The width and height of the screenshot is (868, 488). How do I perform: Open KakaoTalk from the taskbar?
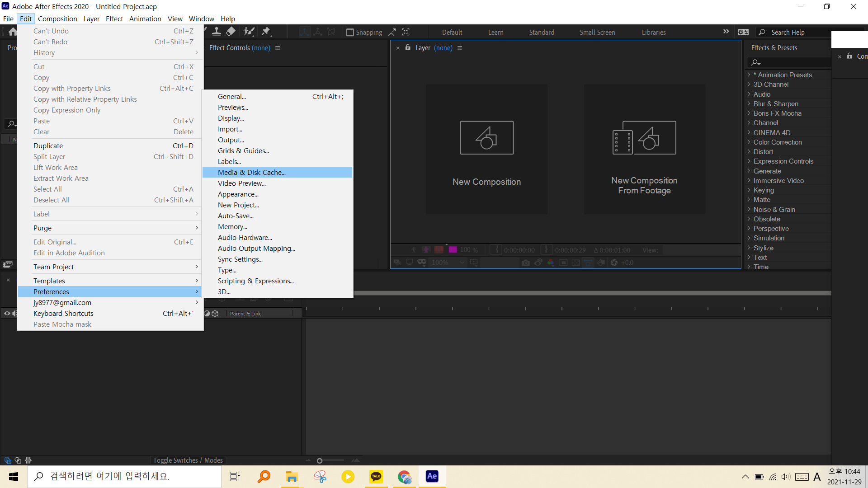[376, 476]
